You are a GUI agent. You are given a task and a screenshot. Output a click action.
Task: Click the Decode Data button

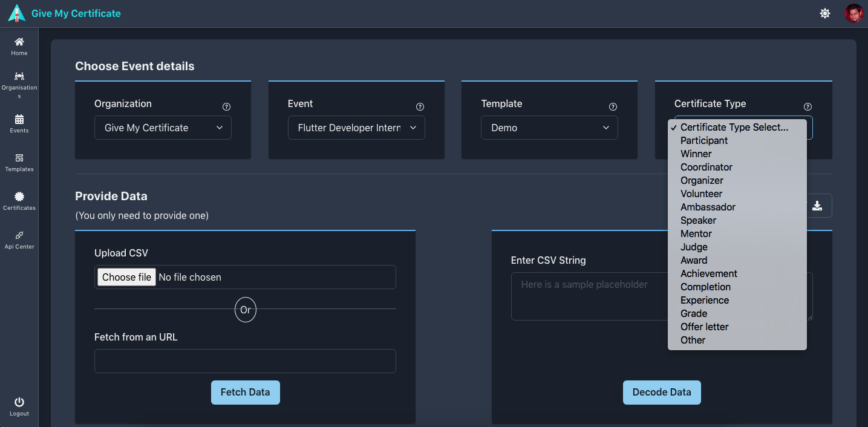662,392
